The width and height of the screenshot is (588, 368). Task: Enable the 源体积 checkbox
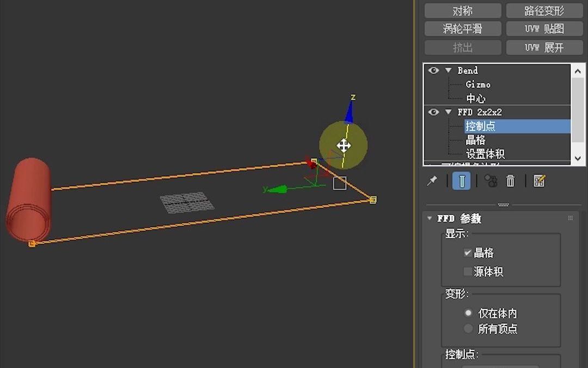coord(468,272)
